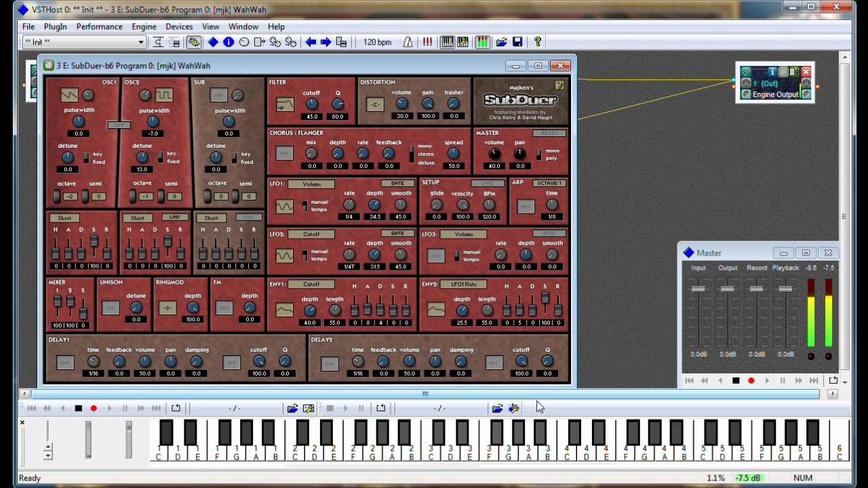The width and height of the screenshot is (868, 488).
Task: Click the blue right arrow toolbar icon
Action: coord(325,42)
